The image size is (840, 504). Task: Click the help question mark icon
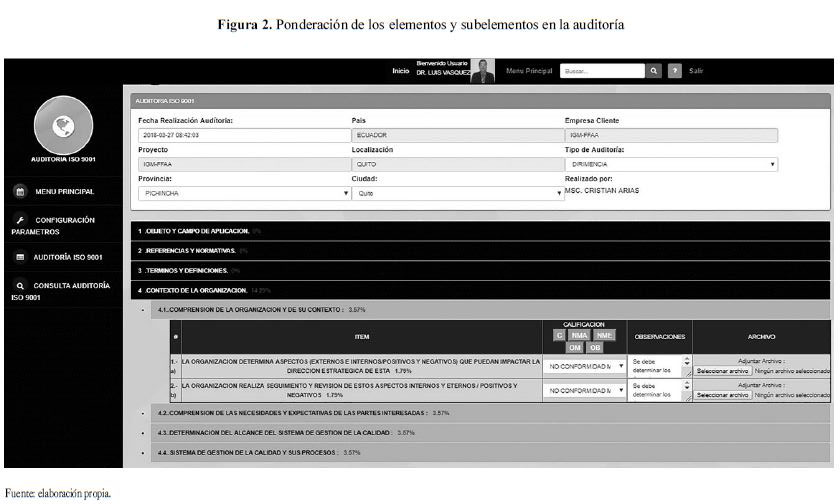(675, 71)
